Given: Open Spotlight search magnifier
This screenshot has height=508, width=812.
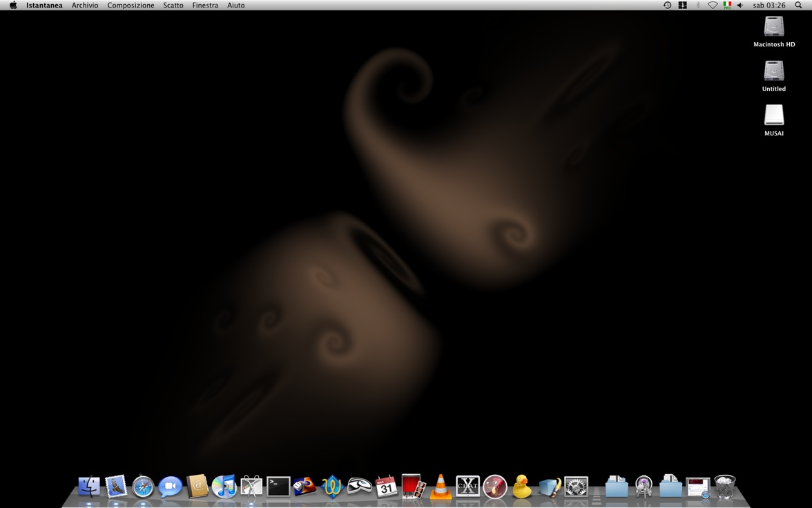Looking at the screenshot, I should pyautogui.click(x=798, y=6).
